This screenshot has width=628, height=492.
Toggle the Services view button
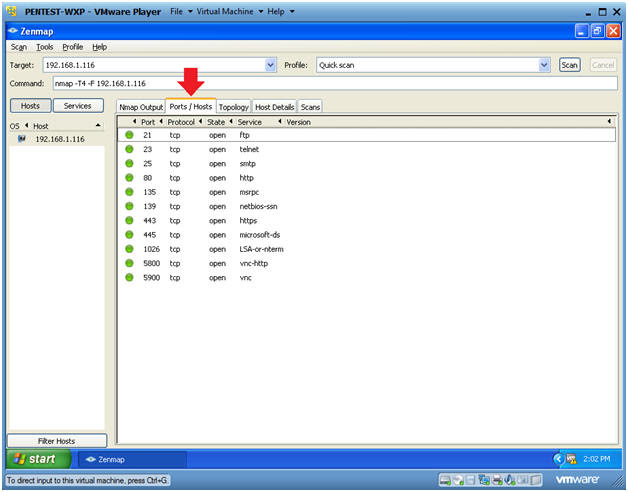tap(78, 106)
